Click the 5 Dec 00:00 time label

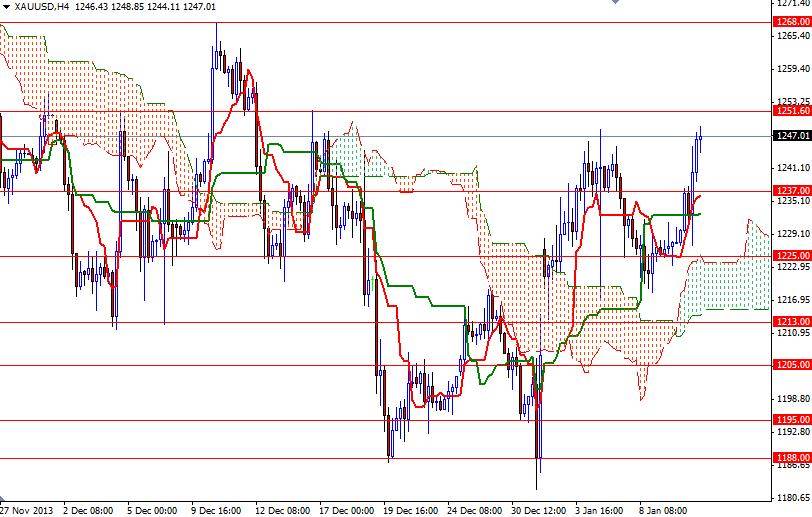pos(152,510)
